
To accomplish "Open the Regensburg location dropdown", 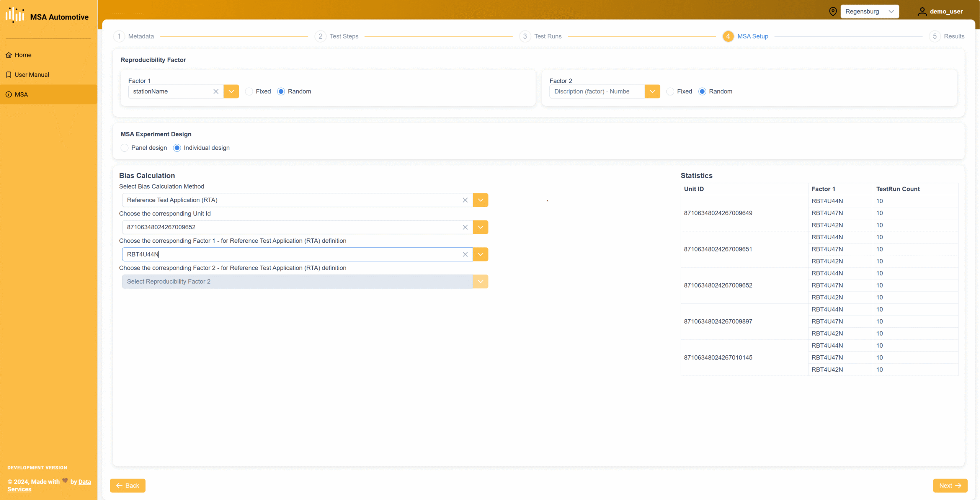I will [x=870, y=11].
